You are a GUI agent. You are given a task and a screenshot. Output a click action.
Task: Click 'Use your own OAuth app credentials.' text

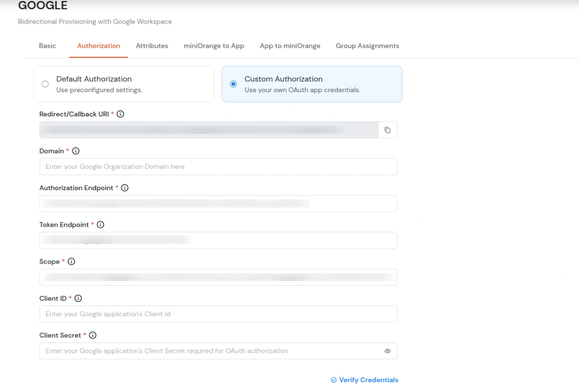(x=302, y=90)
